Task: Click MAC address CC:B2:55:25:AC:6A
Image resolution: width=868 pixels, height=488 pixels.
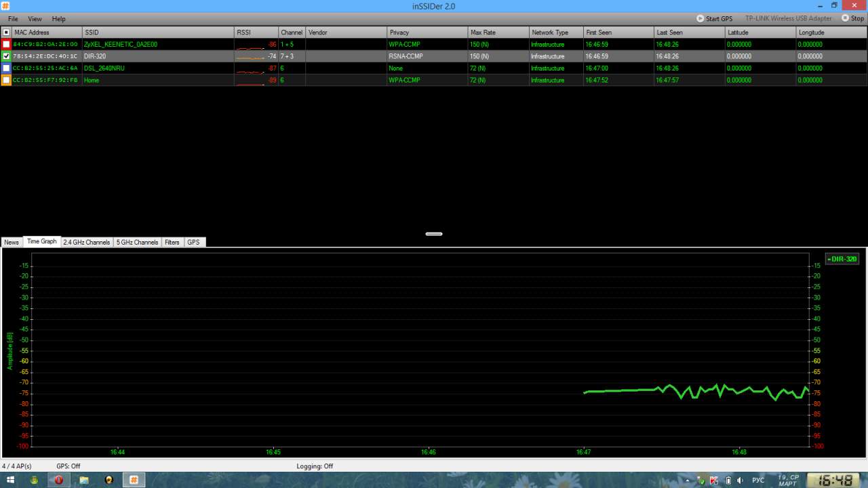Action: pyautogui.click(x=45, y=68)
